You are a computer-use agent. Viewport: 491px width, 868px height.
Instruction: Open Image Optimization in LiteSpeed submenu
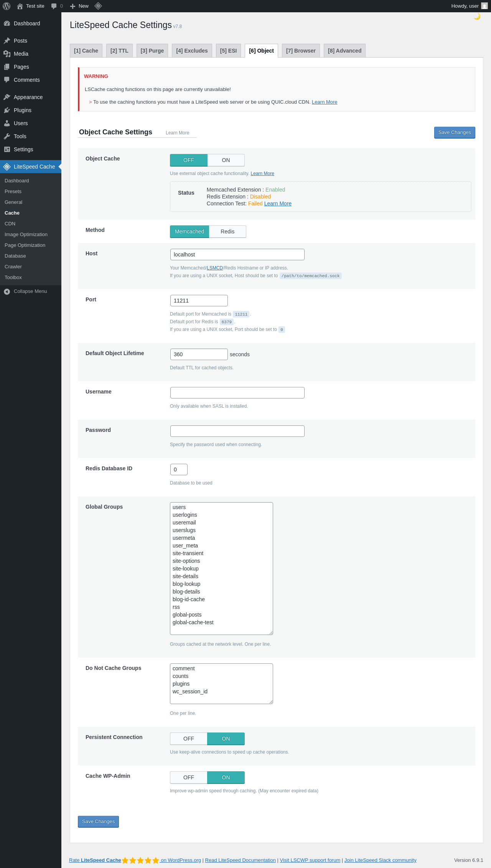click(26, 235)
